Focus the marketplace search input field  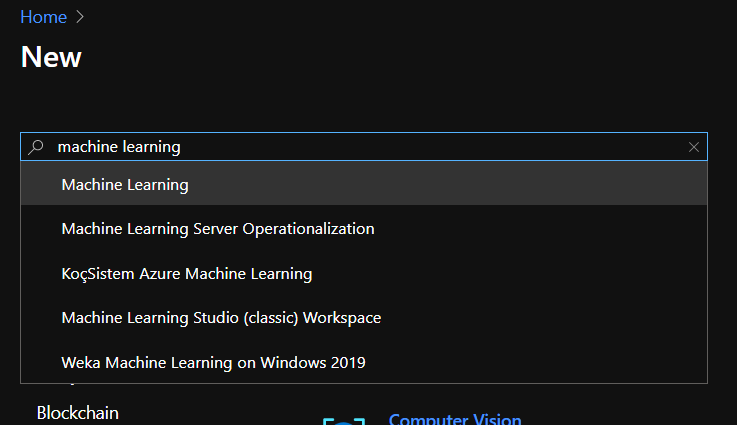tap(364, 147)
